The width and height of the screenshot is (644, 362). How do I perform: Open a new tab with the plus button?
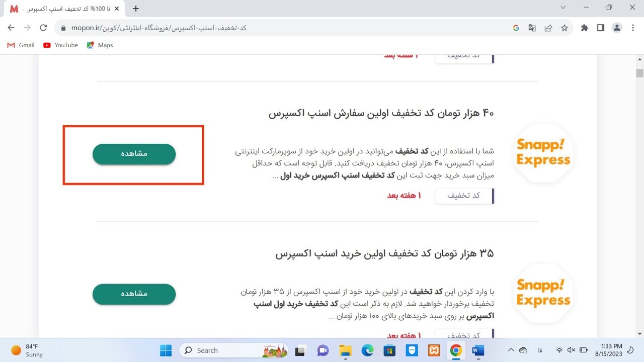click(x=136, y=9)
